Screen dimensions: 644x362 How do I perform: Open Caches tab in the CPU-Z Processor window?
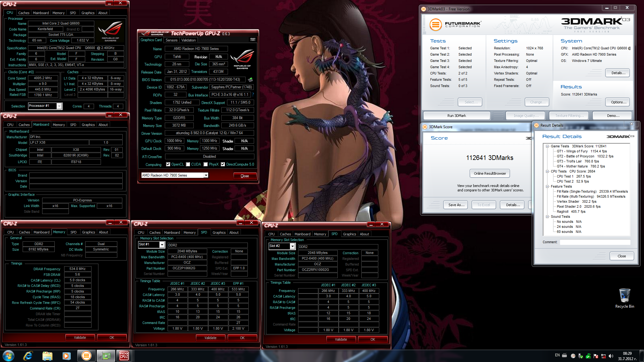coord(24,13)
